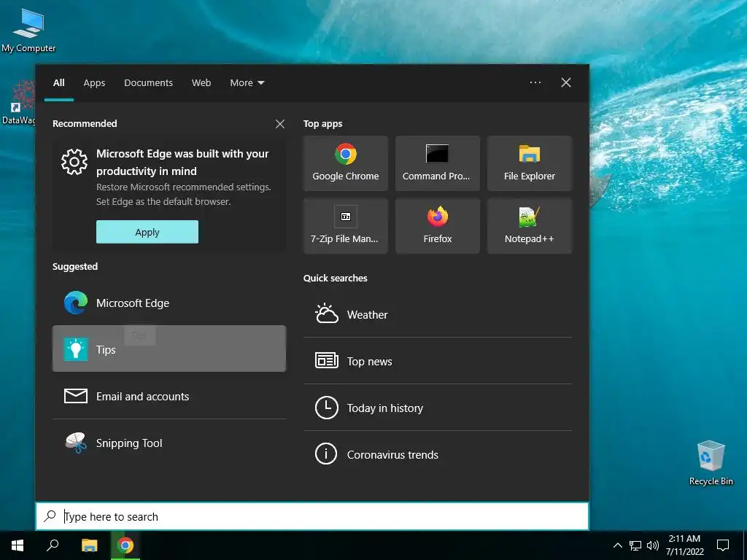Open network status tray icon
Screen dimensions: 747x560
click(635, 545)
